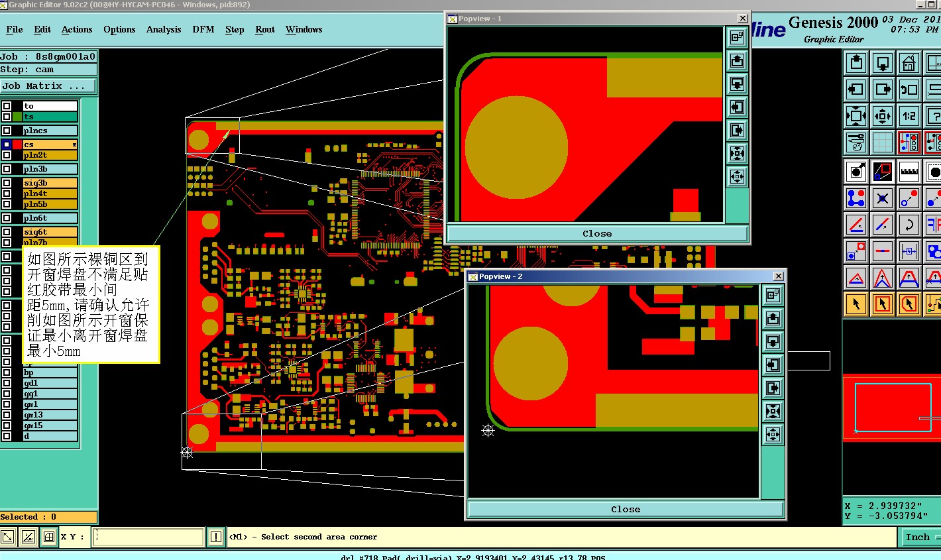Click the red board overview thumbnail
The height and width of the screenshot is (560, 941).
(x=891, y=408)
